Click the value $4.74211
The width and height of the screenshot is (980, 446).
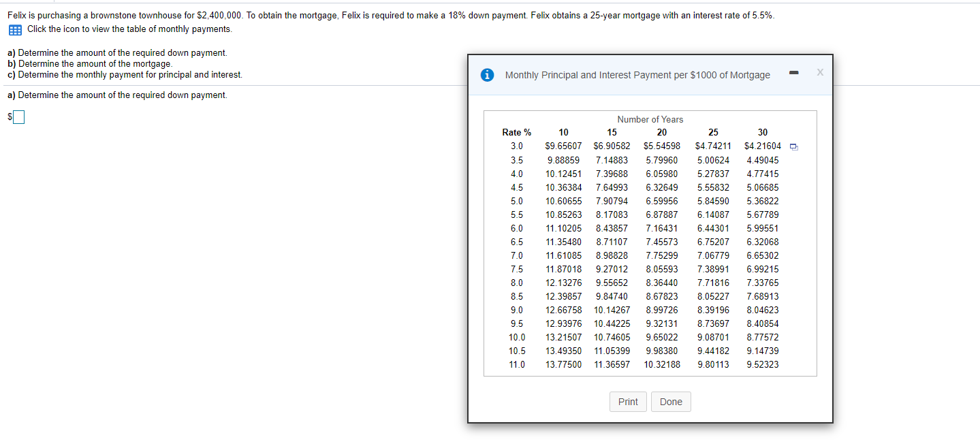(713, 146)
